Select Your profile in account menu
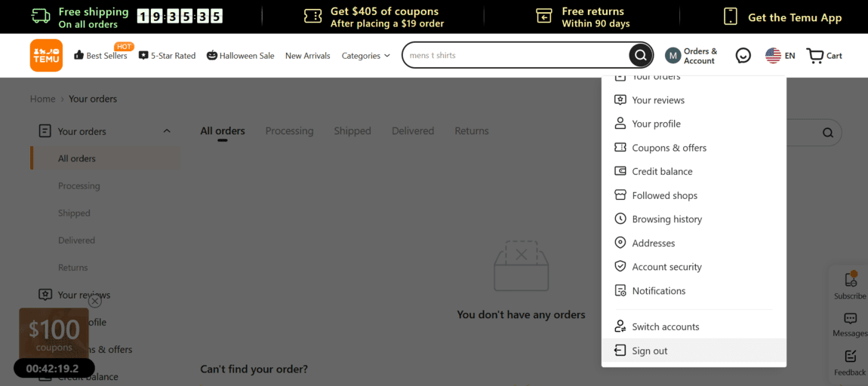This screenshot has height=386, width=868. pos(694,124)
